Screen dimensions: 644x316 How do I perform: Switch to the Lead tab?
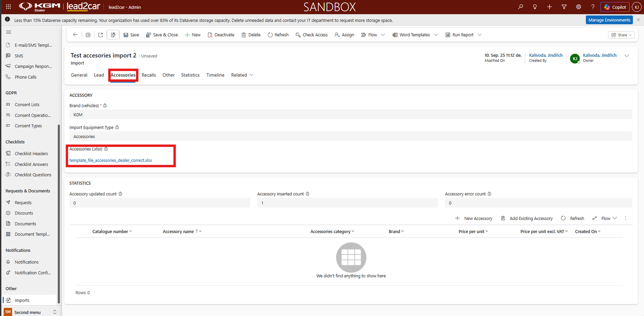tap(99, 75)
